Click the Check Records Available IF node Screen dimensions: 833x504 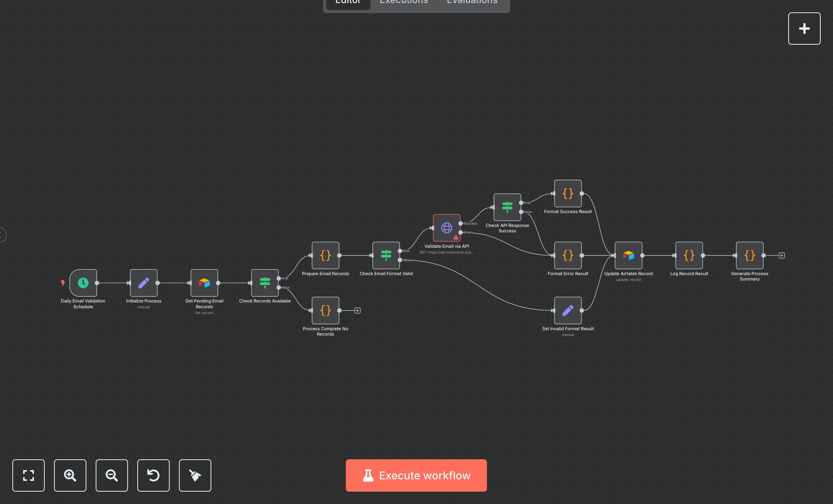tap(265, 283)
